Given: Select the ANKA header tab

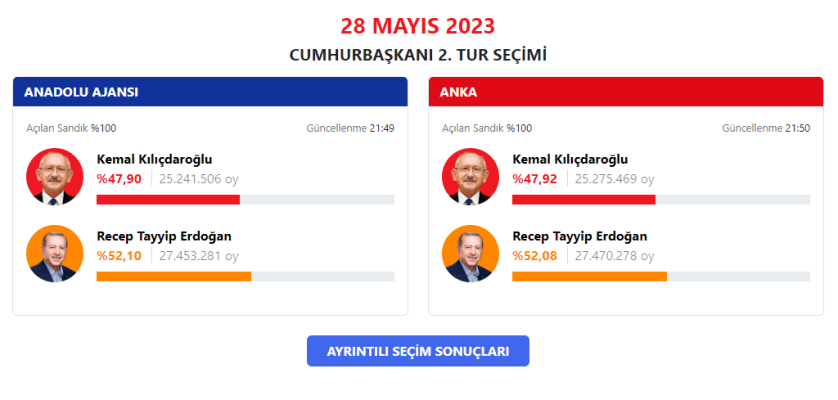Looking at the screenshot, I should [626, 92].
